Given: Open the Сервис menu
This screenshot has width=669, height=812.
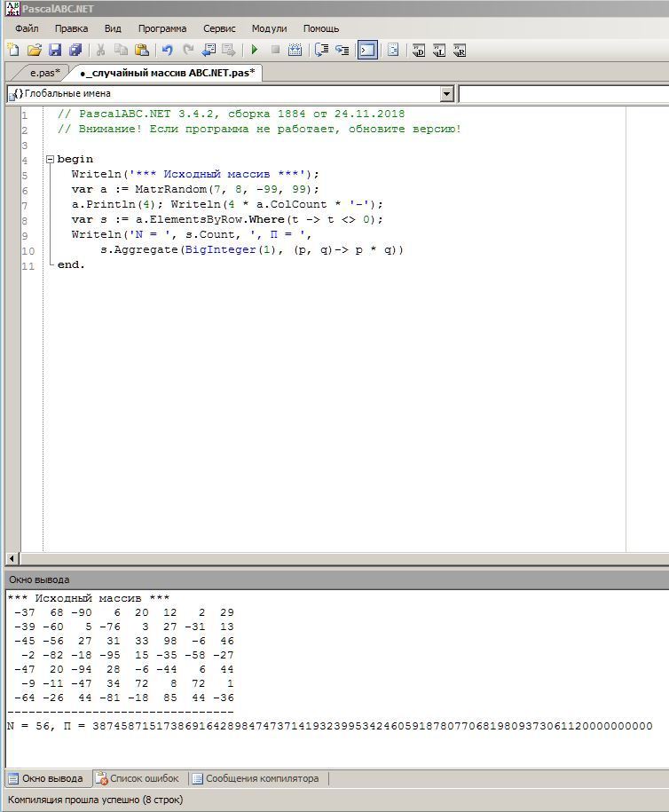Looking at the screenshot, I should pos(219,28).
